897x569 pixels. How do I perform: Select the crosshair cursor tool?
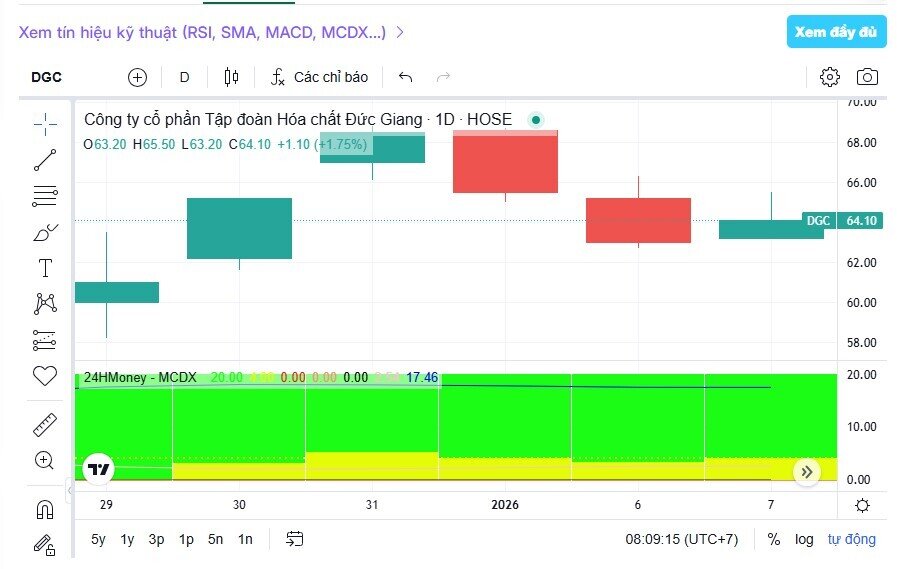click(x=45, y=123)
